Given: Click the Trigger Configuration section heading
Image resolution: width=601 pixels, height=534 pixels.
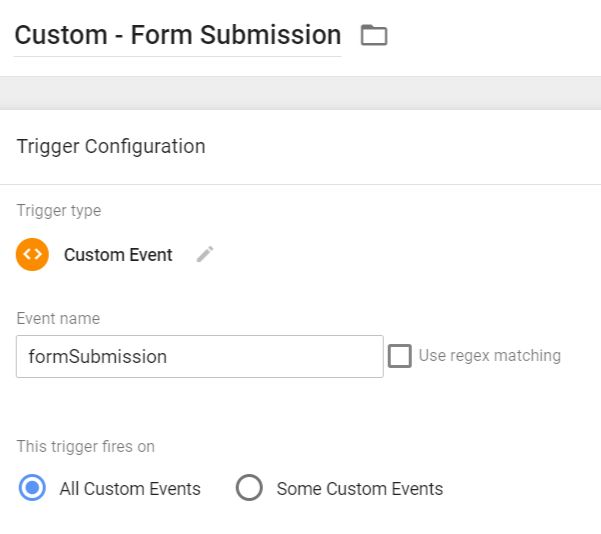Looking at the screenshot, I should 111,147.
